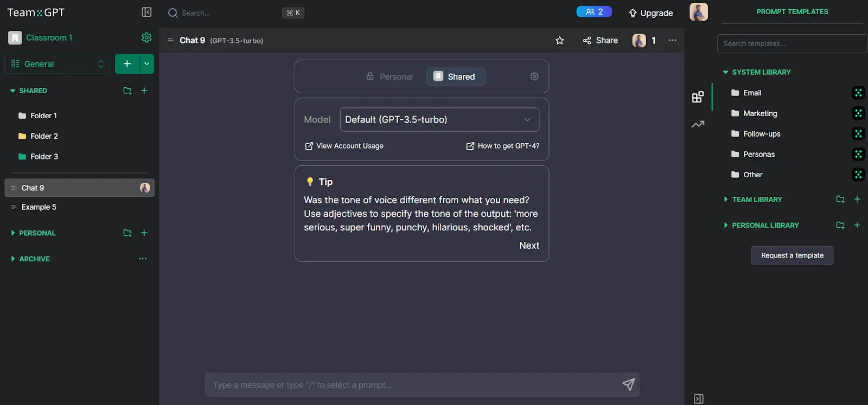
Task: Click green icon beside Personas folder
Action: point(858,155)
